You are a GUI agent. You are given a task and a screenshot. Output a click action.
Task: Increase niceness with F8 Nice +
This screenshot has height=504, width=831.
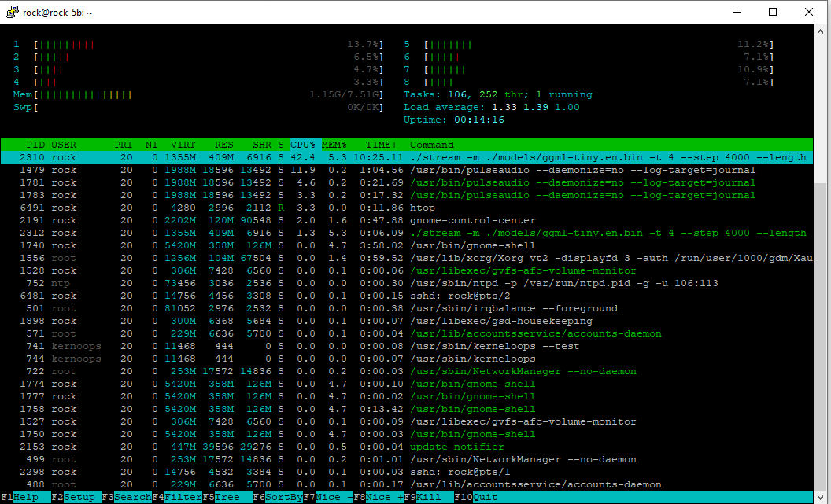(x=382, y=497)
